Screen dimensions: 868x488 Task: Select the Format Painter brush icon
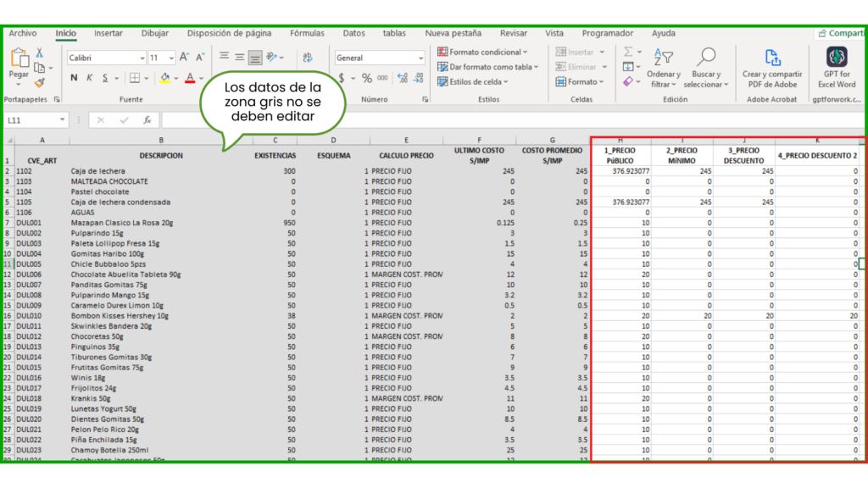tap(40, 83)
